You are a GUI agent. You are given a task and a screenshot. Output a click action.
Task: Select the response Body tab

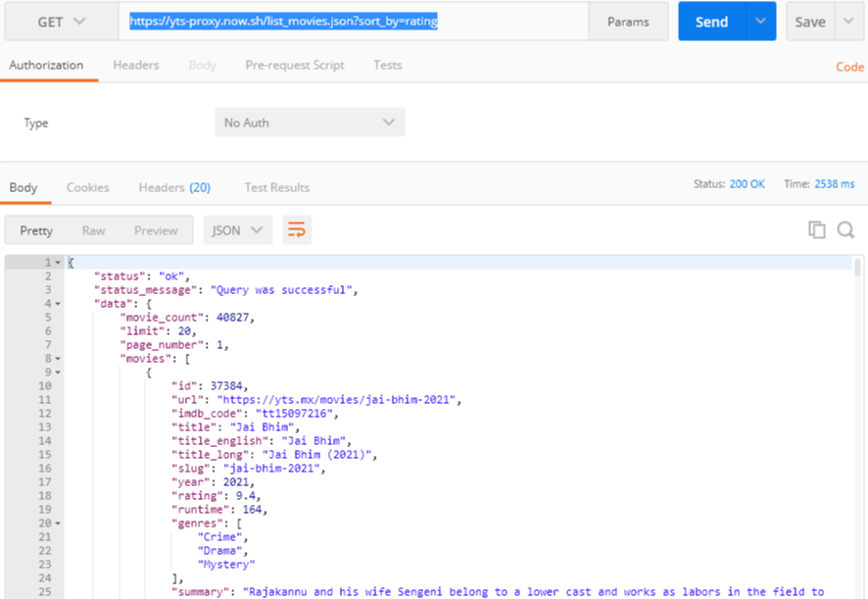(24, 188)
